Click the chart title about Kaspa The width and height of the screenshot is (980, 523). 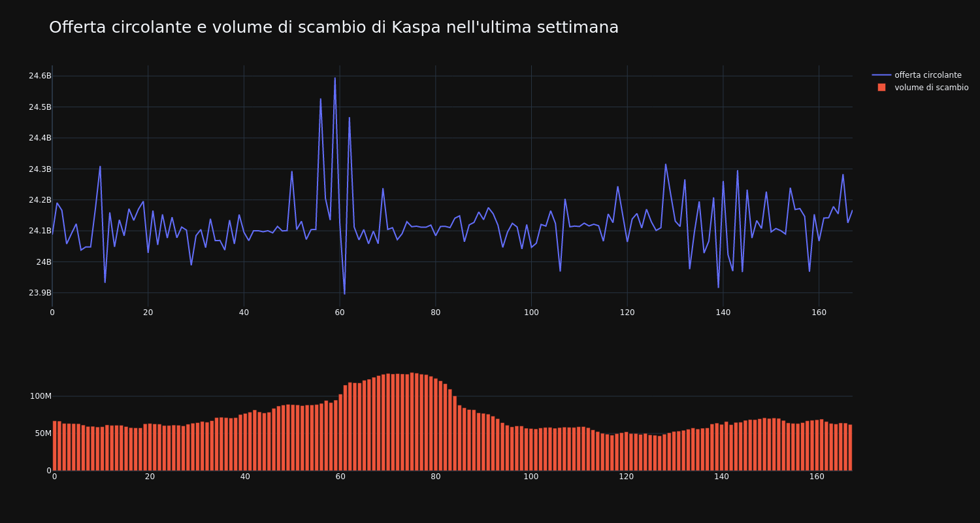(x=334, y=27)
